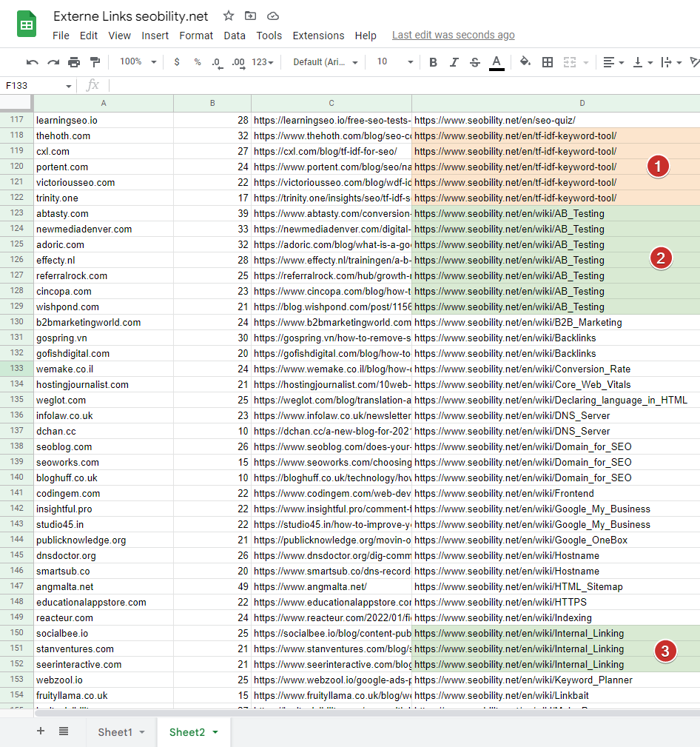Image resolution: width=700 pixels, height=747 pixels.
Task: Open the Tools menu
Action: point(269,36)
